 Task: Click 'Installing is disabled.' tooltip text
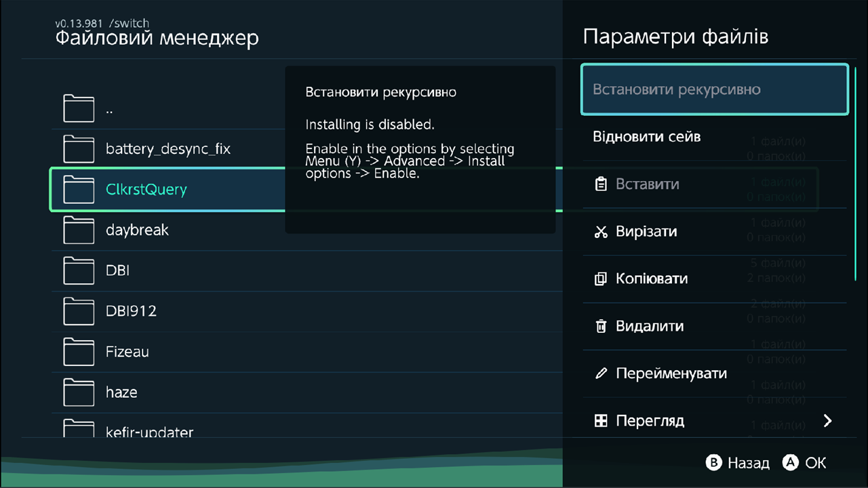[370, 125]
